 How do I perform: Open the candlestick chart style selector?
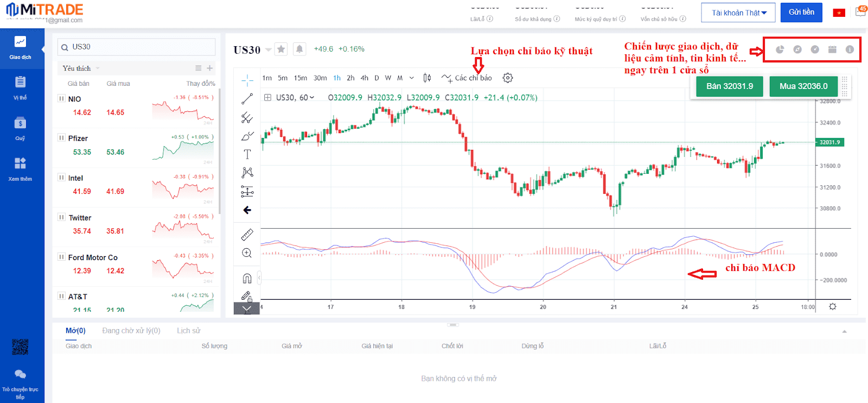point(427,78)
